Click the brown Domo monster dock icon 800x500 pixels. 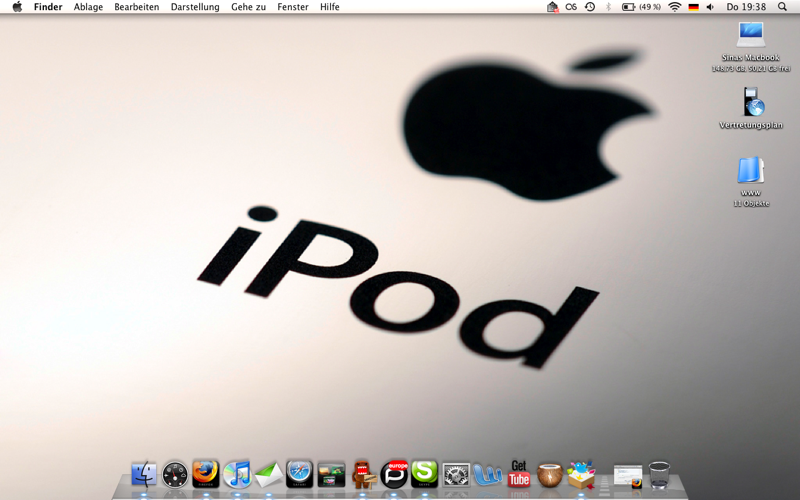(x=363, y=474)
